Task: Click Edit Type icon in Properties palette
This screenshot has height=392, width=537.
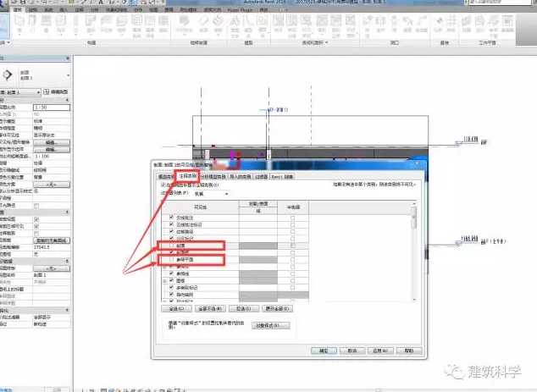Action: (56, 92)
